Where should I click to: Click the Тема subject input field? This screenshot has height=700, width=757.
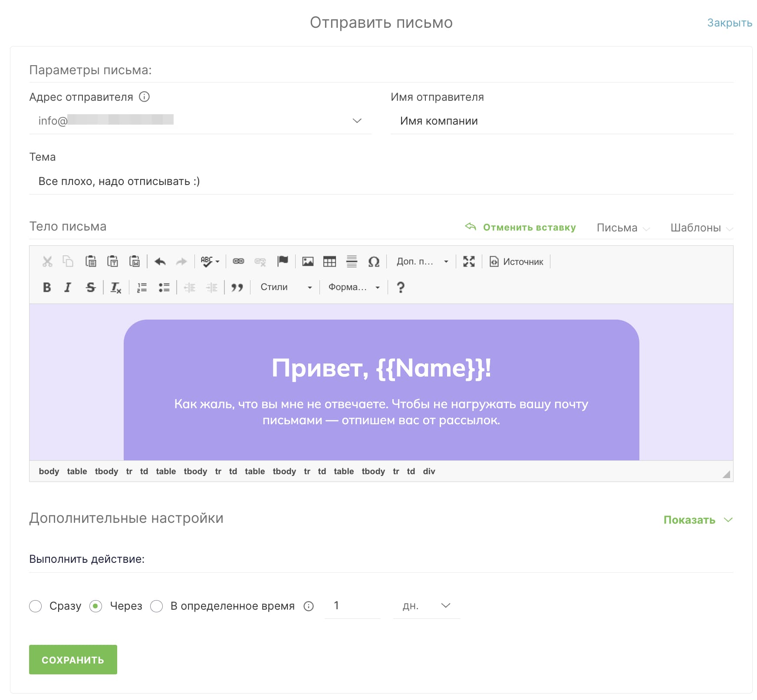(x=381, y=181)
